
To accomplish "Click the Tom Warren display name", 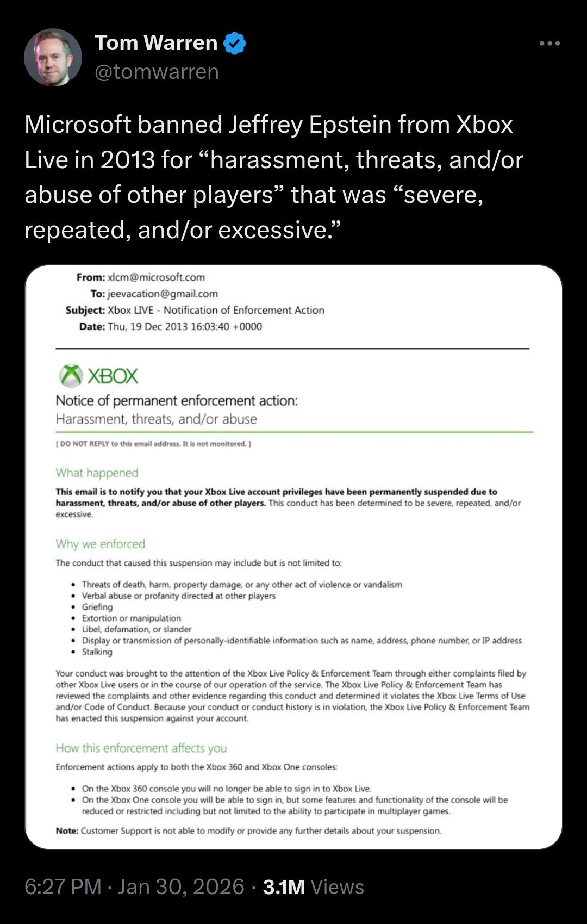I will coord(156,43).
